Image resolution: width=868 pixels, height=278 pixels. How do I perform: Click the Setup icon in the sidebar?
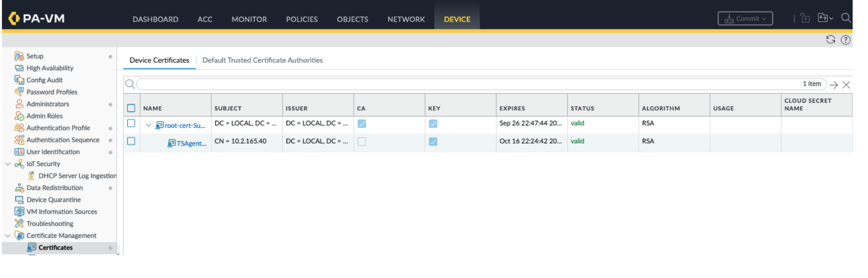(x=19, y=56)
